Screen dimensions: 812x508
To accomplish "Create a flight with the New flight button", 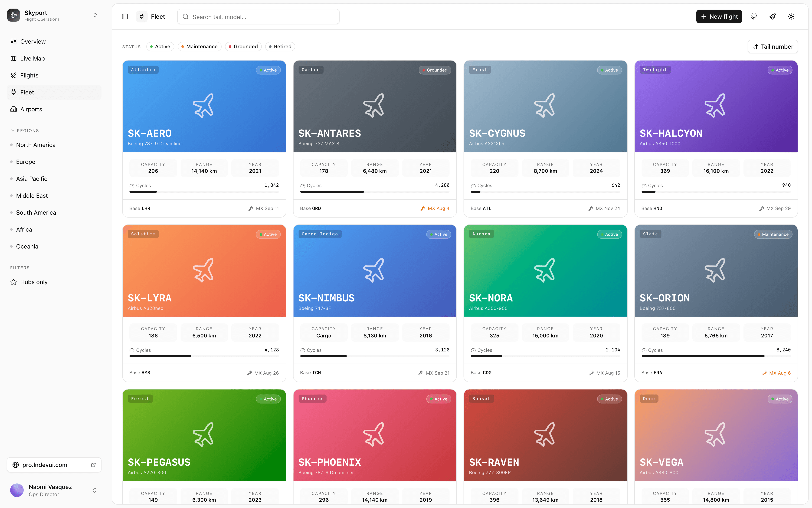I will 719,17.
